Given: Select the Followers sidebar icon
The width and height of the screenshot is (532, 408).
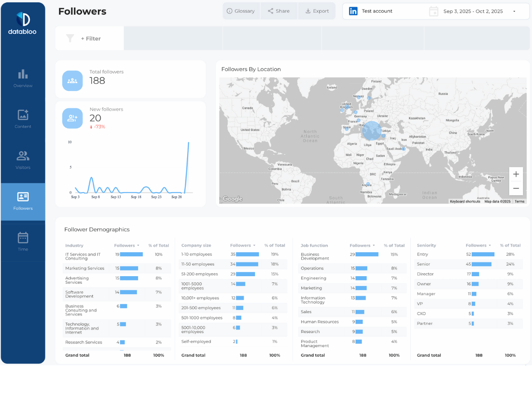Looking at the screenshot, I should (22, 197).
